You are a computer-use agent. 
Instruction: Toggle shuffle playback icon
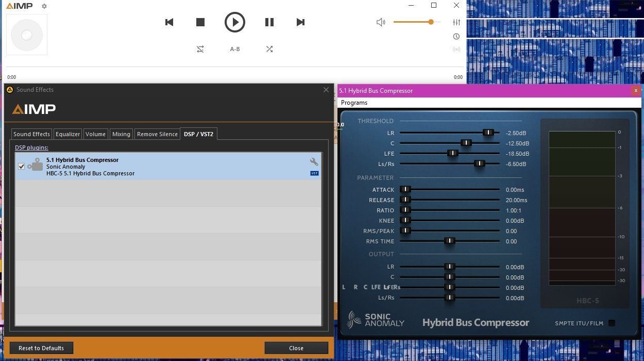point(269,49)
